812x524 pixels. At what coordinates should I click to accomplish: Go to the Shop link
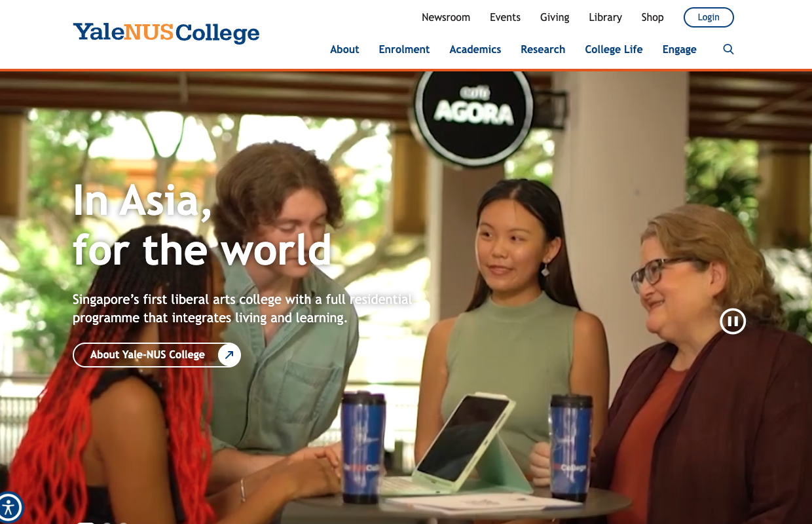point(652,17)
